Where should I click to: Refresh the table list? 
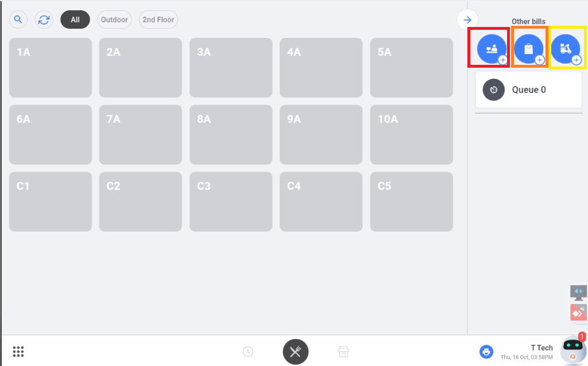(44, 20)
